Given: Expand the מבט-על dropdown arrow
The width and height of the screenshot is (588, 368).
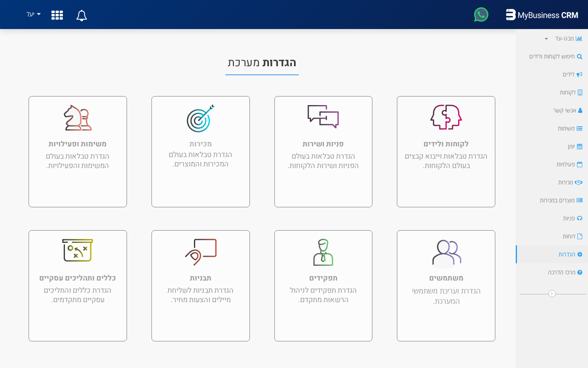Looking at the screenshot, I should 546,38.
